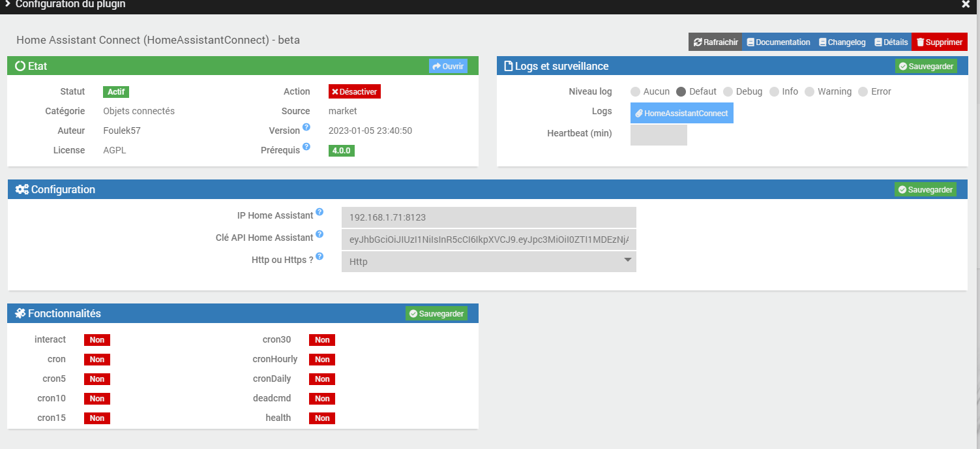Save the Fonctionnalités panel

coord(437,313)
